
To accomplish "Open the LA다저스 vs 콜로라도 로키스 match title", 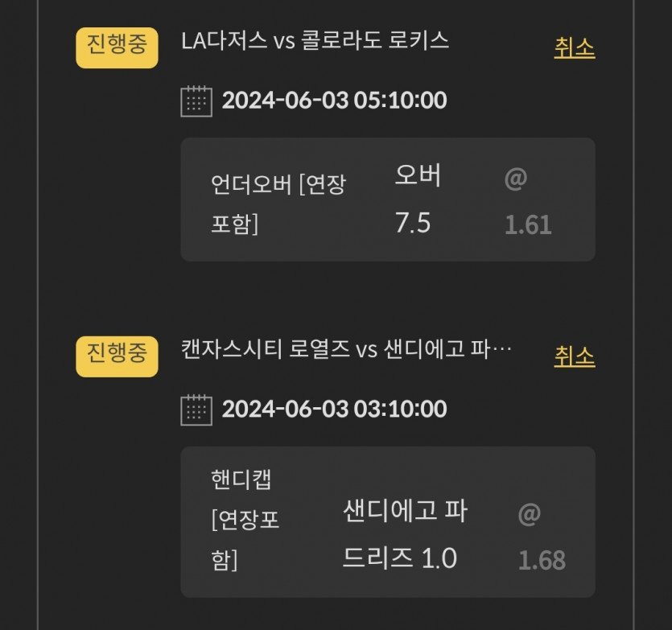I will [x=315, y=41].
